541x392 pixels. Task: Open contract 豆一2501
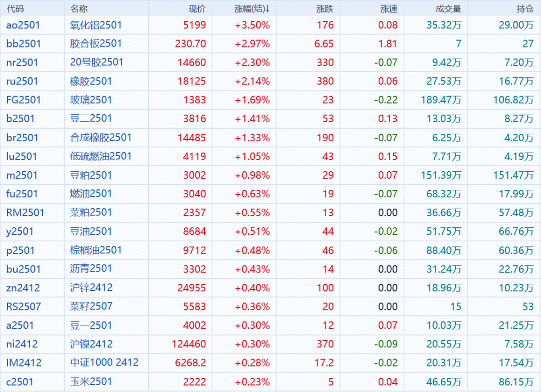click(x=91, y=325)
